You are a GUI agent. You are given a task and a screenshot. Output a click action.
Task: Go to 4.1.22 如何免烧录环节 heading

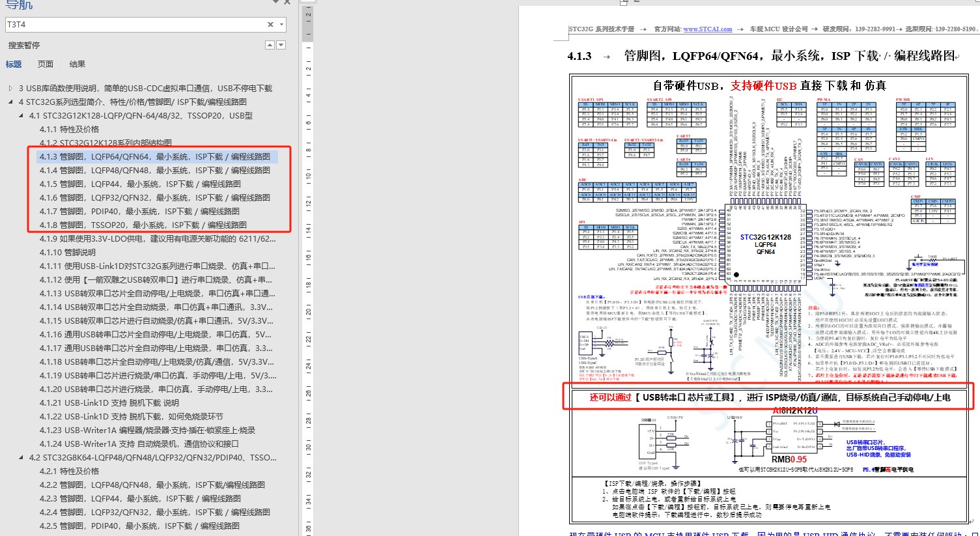[x=131, y=417]
